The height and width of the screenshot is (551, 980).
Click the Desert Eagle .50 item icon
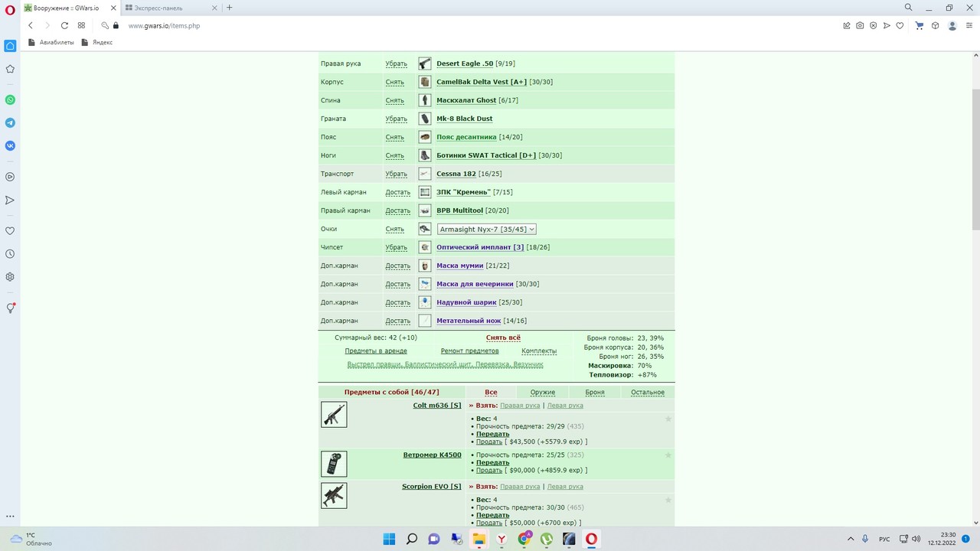click(x=425, y=64)
